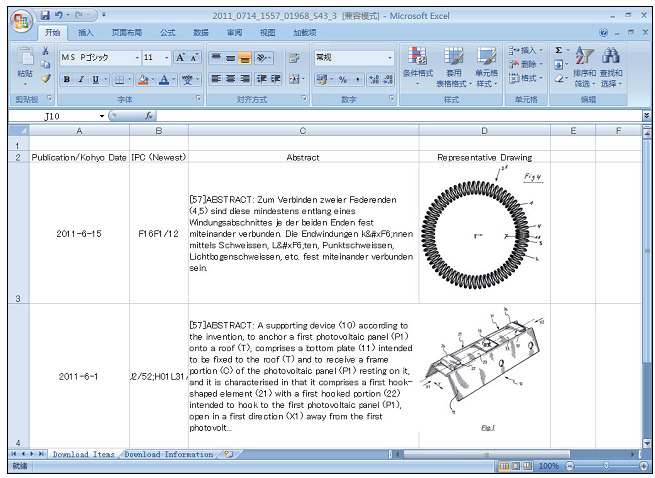Viewport: 655px width, 478px height.
Task: Apply percent style format
Action: tap(343, 79)
